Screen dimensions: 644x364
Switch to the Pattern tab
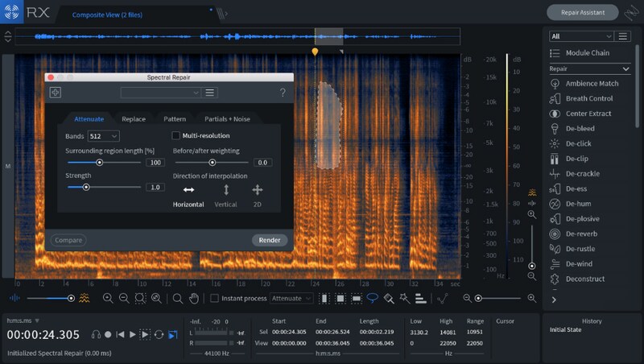pyautogui.click(x=175, y=119)
